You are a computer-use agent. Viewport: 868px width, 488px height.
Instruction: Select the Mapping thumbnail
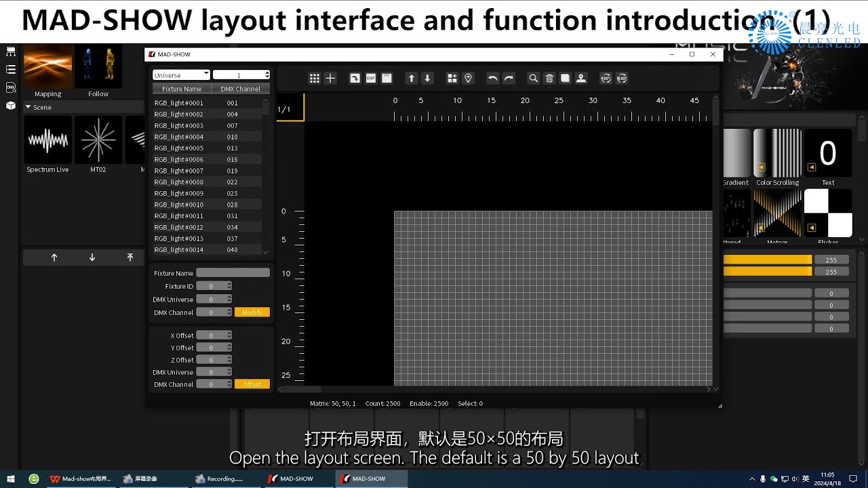click(47, 66)
